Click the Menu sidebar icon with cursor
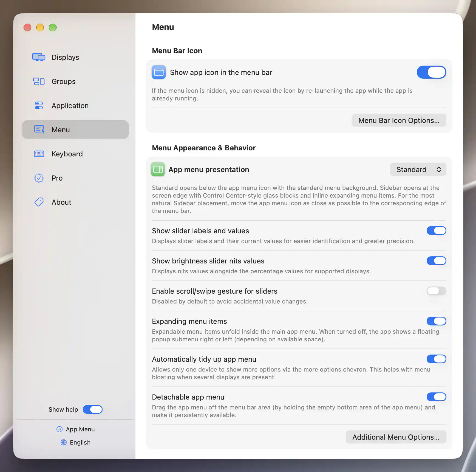This screenshot has height=472, width=476. click(x=39, y=129)
